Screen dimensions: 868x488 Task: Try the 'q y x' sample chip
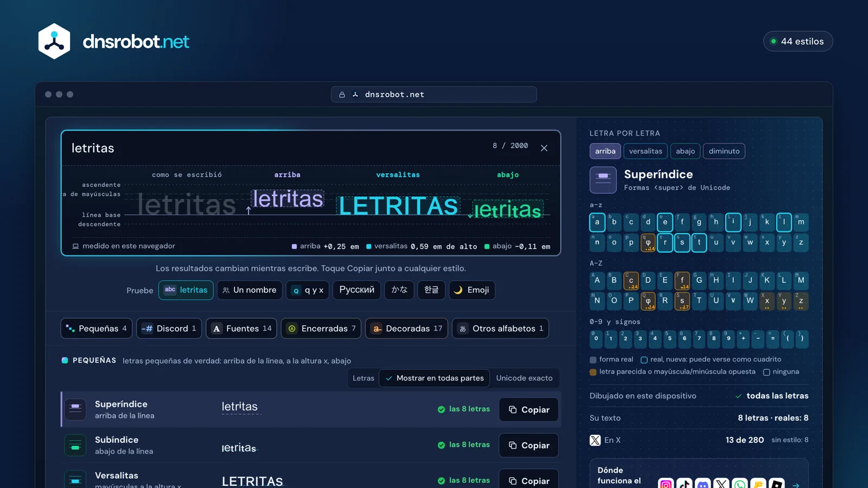coord(308,290)
